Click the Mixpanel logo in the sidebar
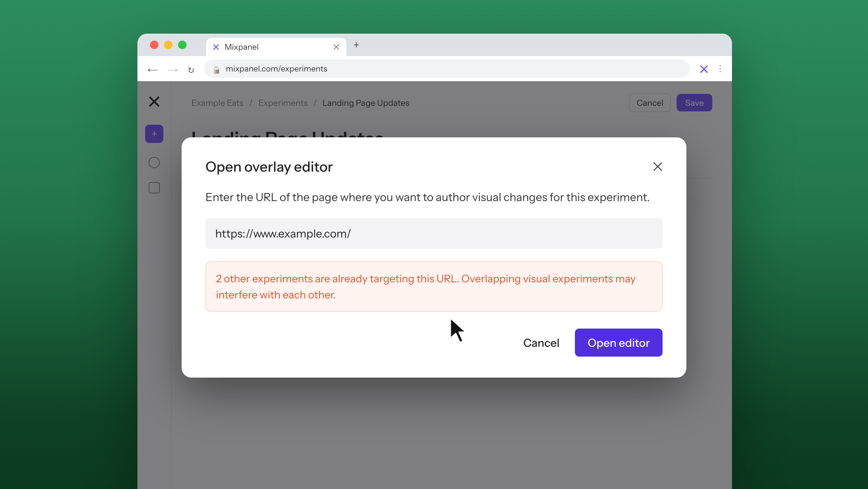This screenshot has width=868, height=489. (154, 102)
